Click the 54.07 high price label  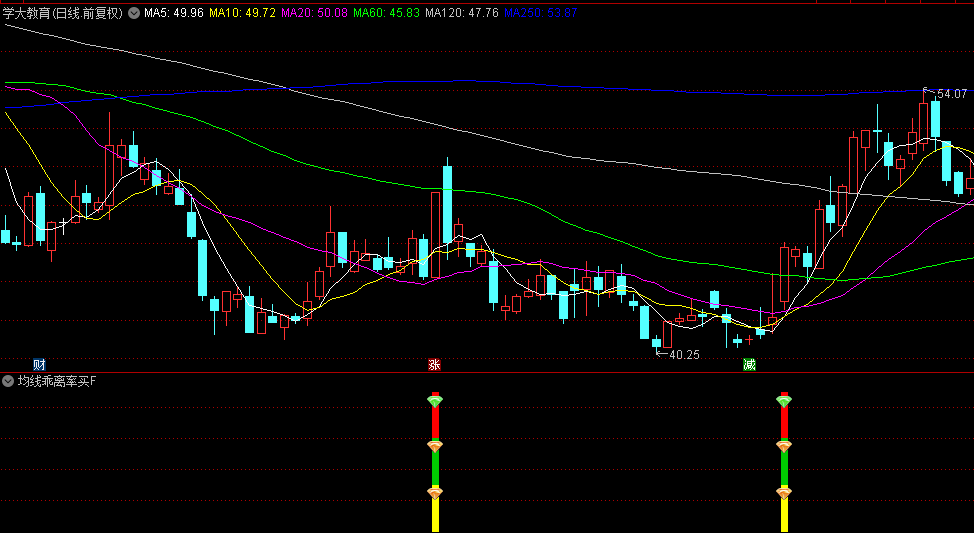coord(952,94)
